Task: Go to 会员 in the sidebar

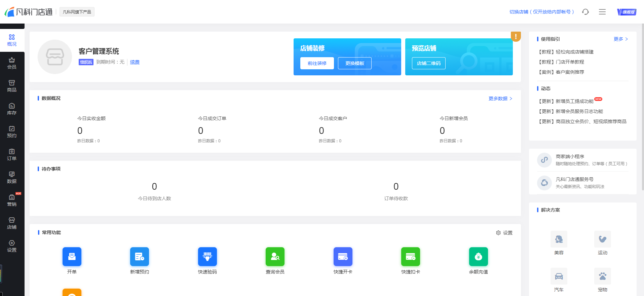Action: click(x=12, y=63)
